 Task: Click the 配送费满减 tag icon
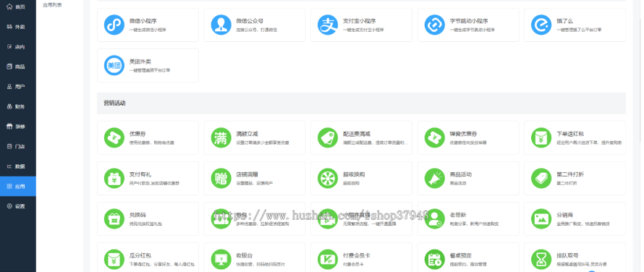[328, 137]
